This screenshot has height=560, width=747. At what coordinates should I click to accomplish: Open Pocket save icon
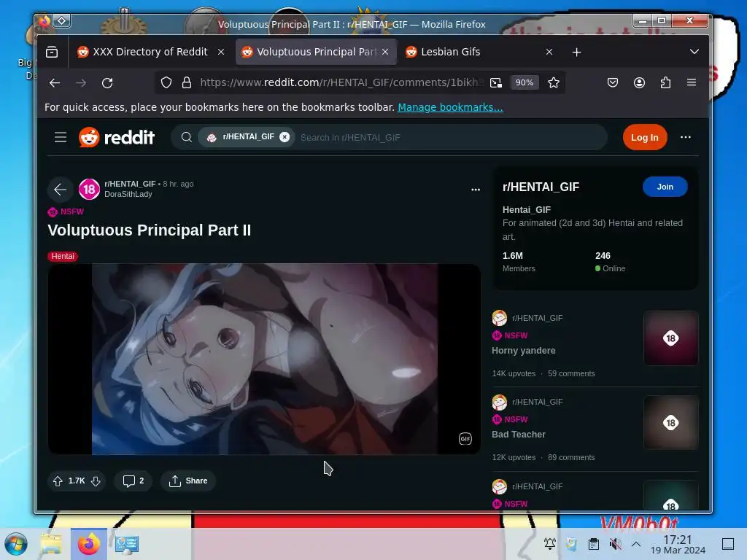pos(613,83)
